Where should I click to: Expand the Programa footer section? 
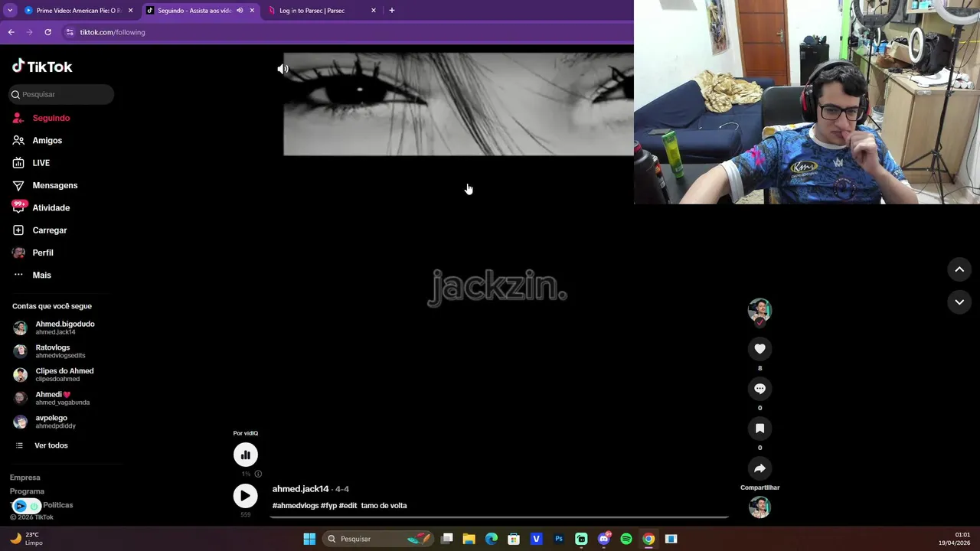[27, 491]
